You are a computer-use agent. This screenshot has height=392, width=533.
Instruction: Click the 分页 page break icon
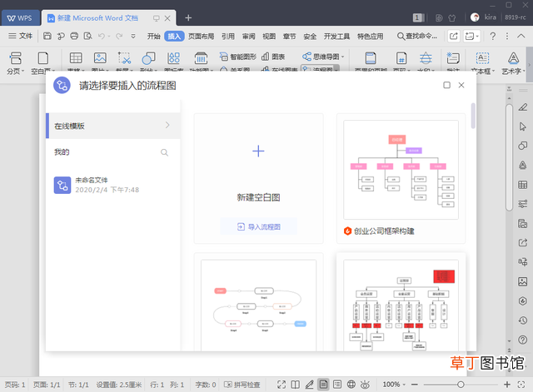[16, 58]
